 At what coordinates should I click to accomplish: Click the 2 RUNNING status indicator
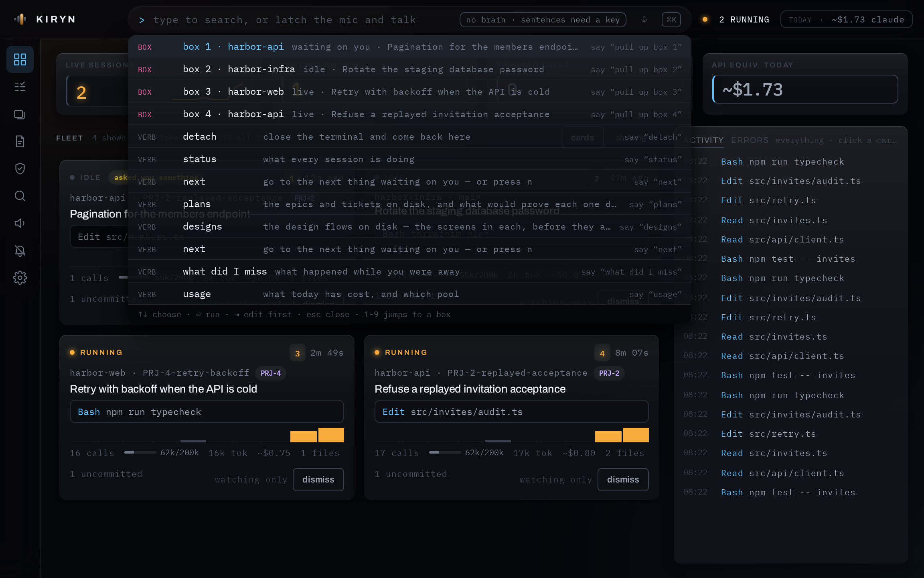(x=736, y=20)
